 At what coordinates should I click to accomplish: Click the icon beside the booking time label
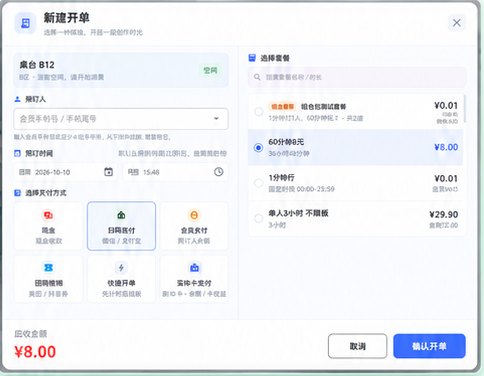click(18, 153)
